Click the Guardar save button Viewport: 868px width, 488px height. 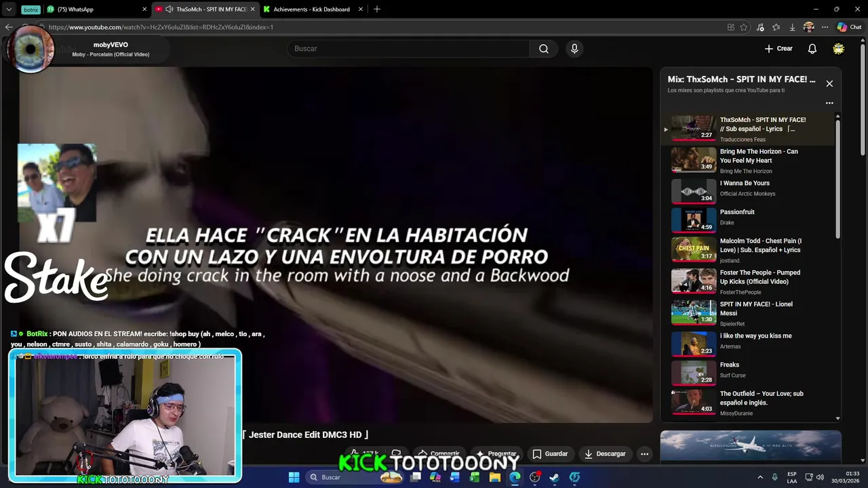[x=550, y=453]
